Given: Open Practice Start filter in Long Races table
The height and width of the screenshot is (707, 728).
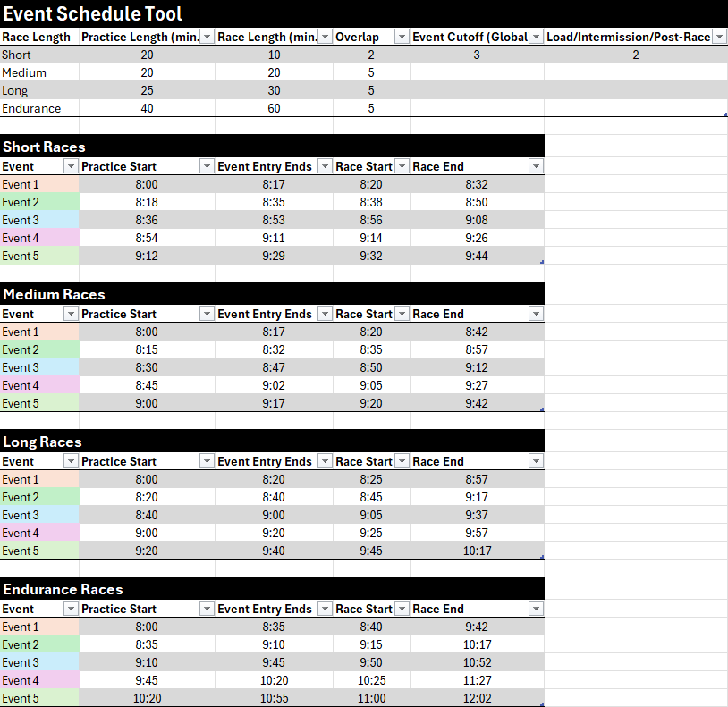Looking at the screenshot, I should (207, 461).
